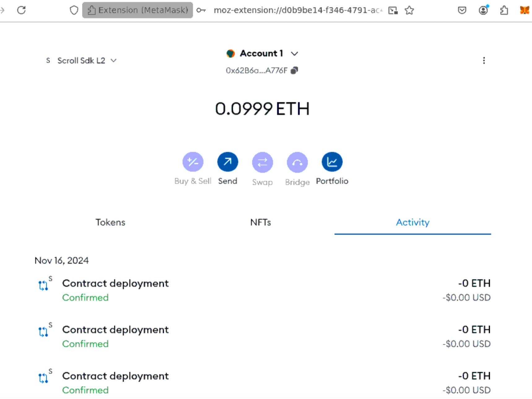Click the S network badge icon
532x399 pixels.
48,61
